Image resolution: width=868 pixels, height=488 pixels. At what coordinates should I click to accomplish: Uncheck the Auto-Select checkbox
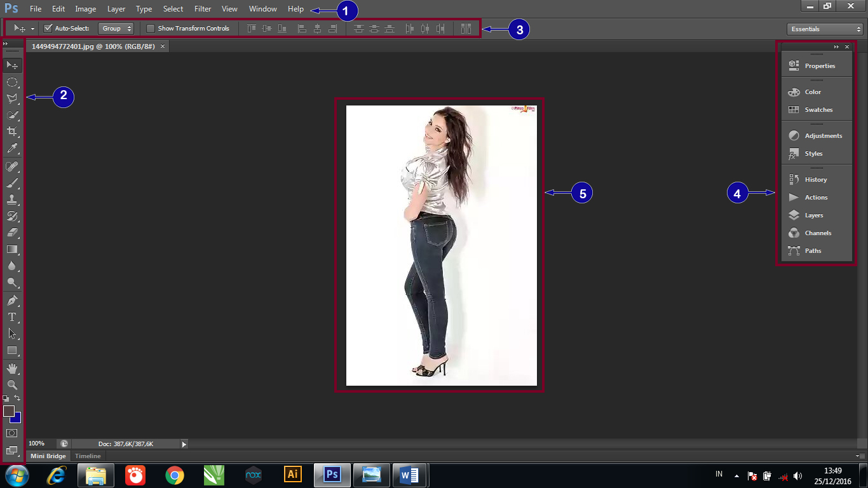(49, 28)
